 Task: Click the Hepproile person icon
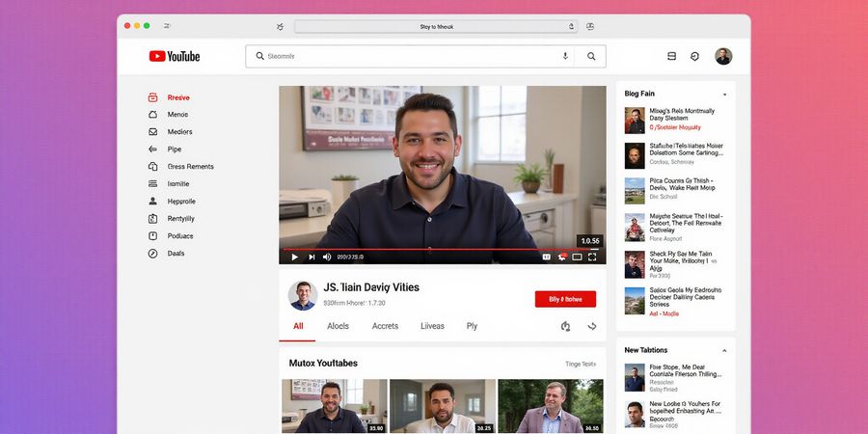tap(152, 201)
